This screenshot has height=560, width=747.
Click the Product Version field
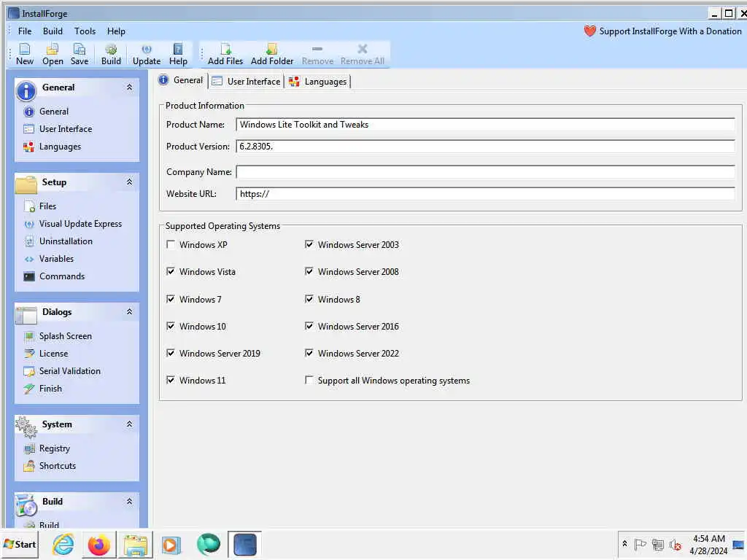pyautogui.click(x=485, y=147)
